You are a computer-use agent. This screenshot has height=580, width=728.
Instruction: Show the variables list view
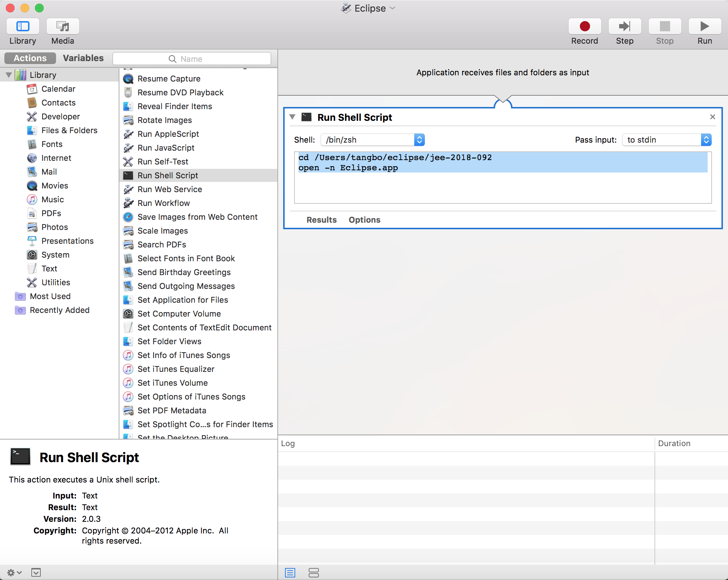pyautogui.click(x=313, y=573)
